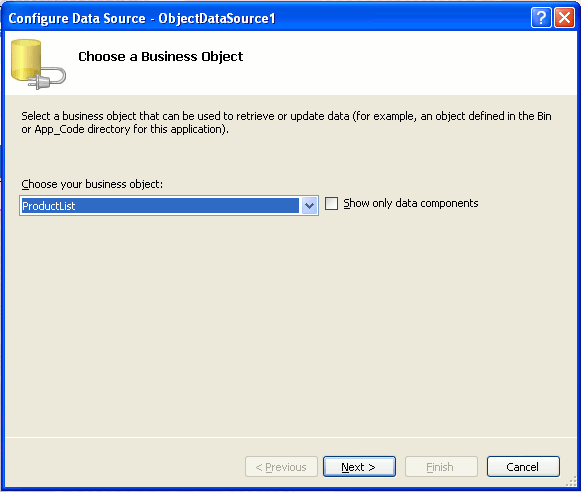Click the 'Select a business object' description text
The image size is (581, 492).
coord(286,123)
